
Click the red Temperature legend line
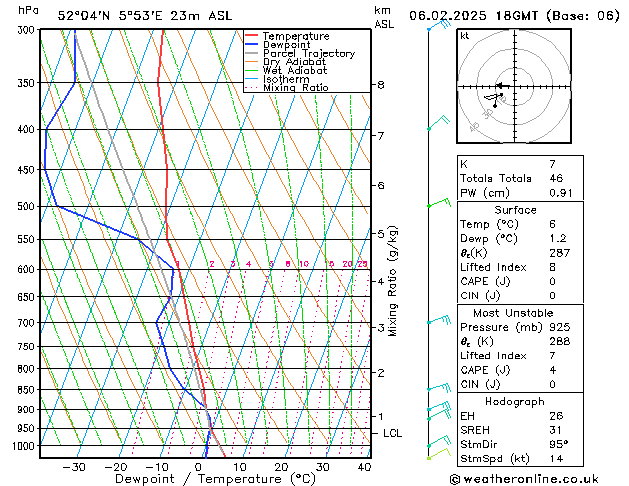tap(251, 36)
